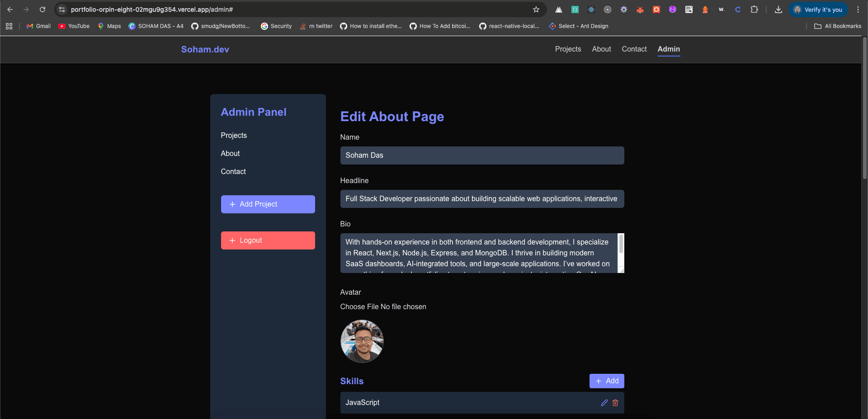Open the Security bookmark
Viewport: 868px width, 419px height.
click(x=276, y=26)
